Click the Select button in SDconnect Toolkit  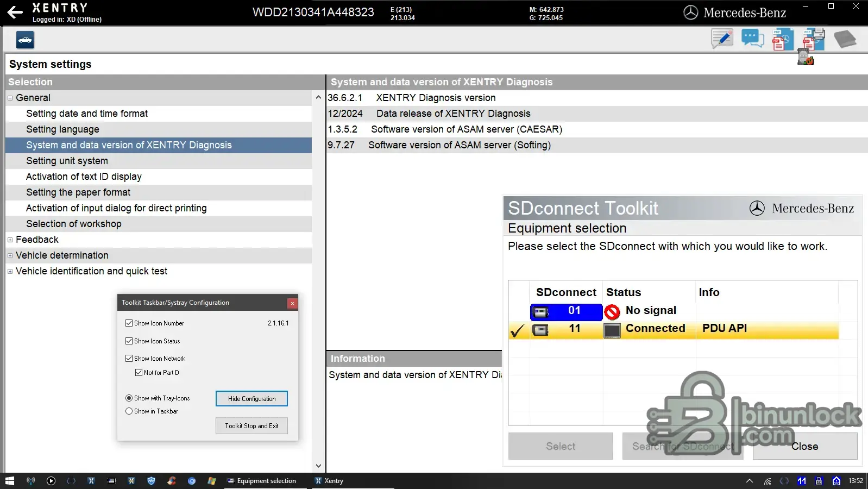561,446
